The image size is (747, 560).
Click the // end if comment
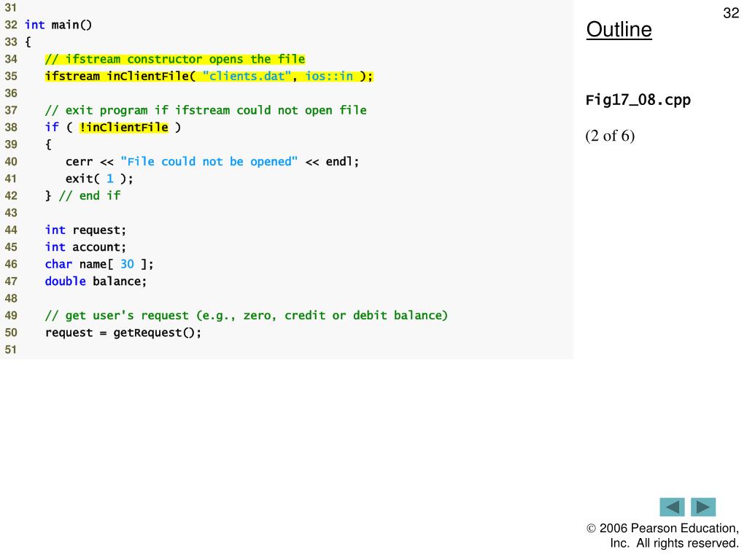90,195
